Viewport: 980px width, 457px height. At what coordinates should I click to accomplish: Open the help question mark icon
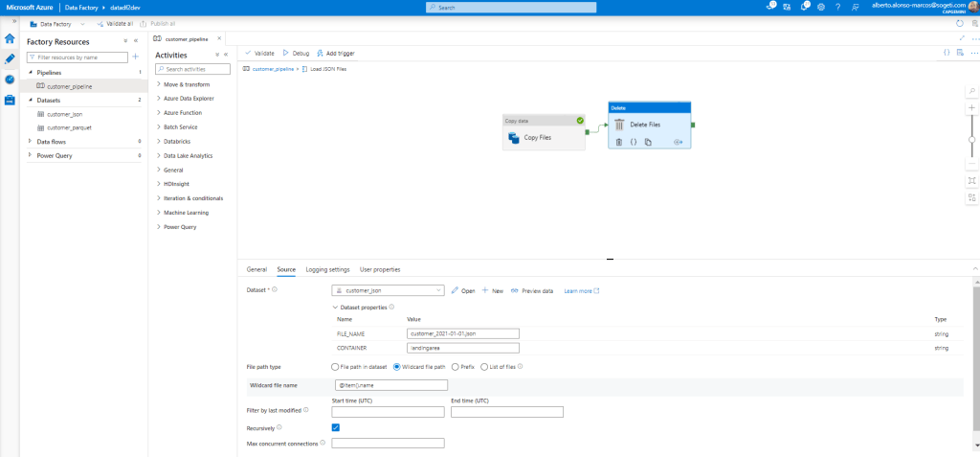[838, 7]
